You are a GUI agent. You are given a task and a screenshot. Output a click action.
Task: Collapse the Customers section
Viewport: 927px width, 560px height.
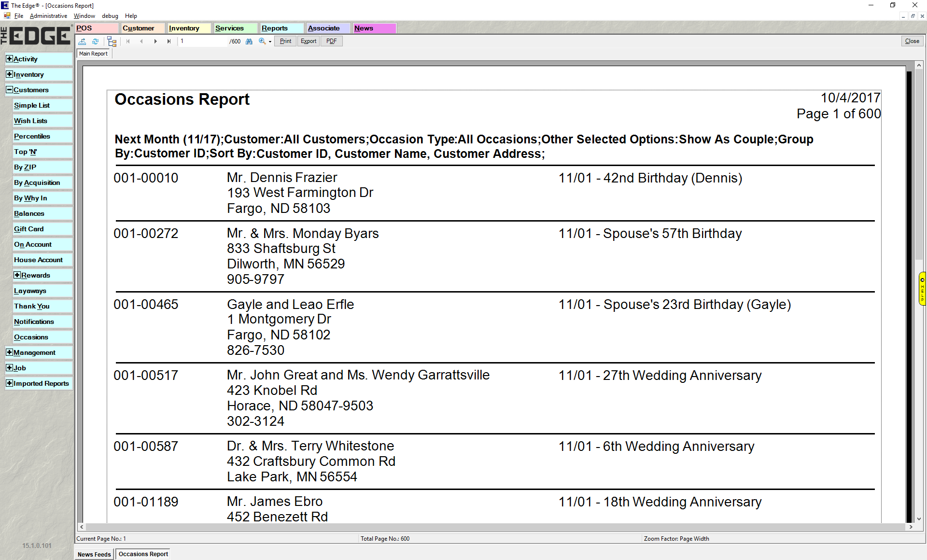pyautogui.click(x=9, y=90)
